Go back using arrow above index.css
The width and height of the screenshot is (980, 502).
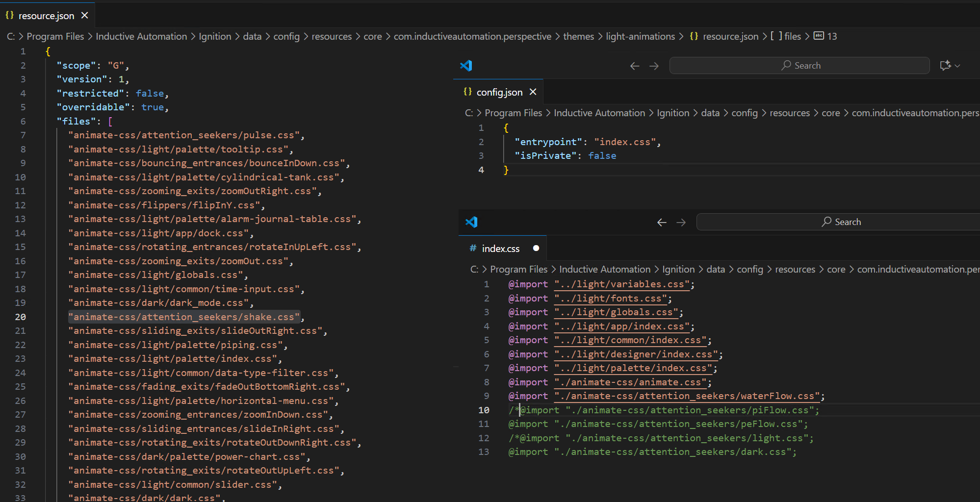tap(662, 223)
